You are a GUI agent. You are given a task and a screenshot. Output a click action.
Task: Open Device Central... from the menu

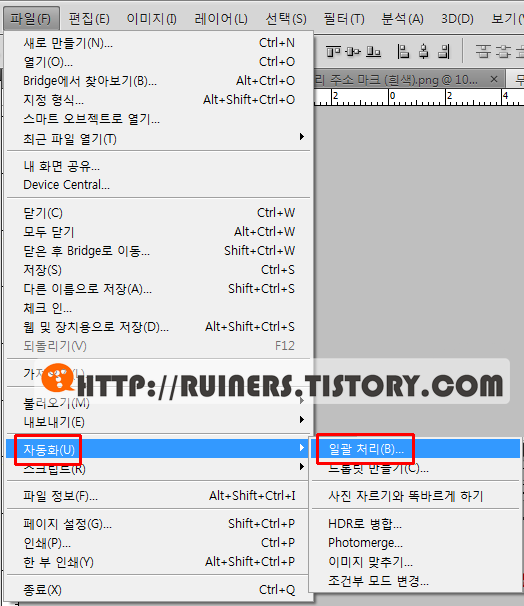(x=158, y=185)
